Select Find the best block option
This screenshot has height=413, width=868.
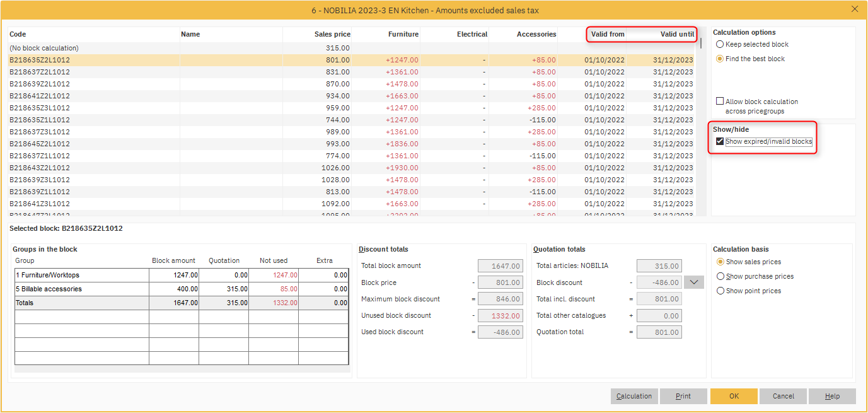tap(720, 59)
